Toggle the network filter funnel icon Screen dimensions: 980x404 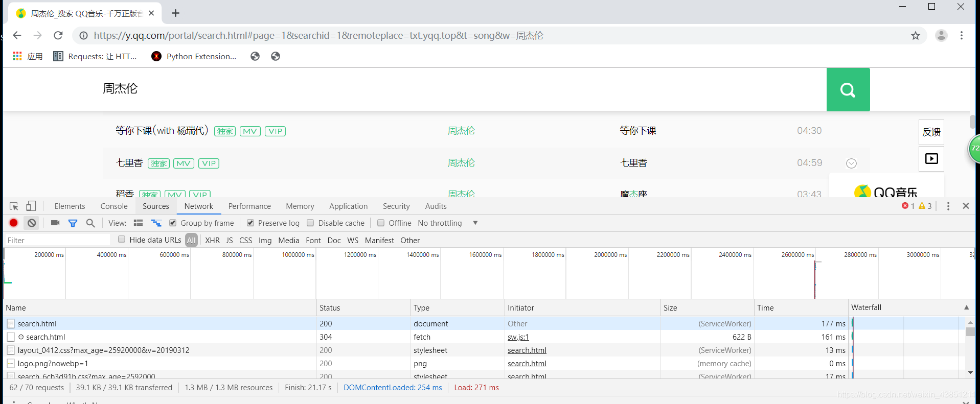(73, 223)
